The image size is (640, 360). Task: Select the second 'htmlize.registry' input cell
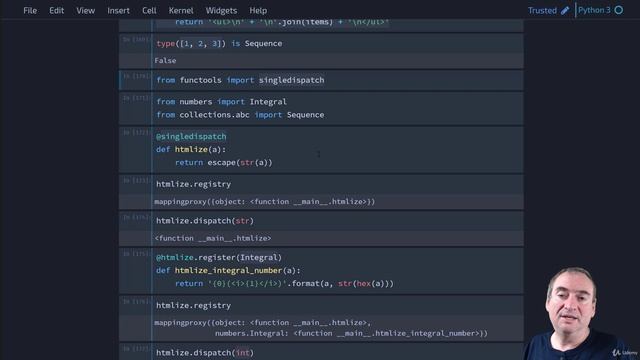pos(339,305)
